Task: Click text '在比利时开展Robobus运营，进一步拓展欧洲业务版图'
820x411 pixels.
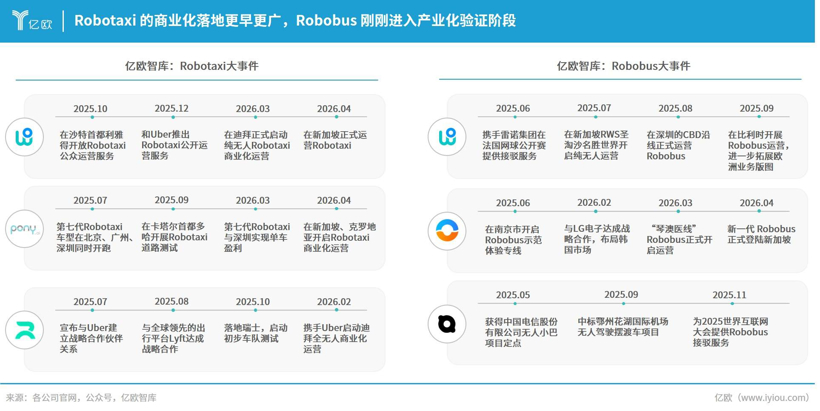Action: (x=758, y=151)
